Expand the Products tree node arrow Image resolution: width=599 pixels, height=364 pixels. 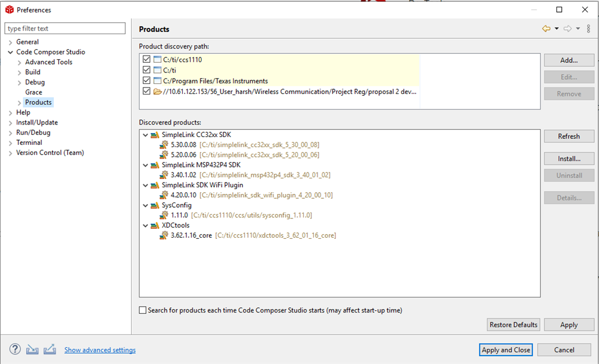19,103
